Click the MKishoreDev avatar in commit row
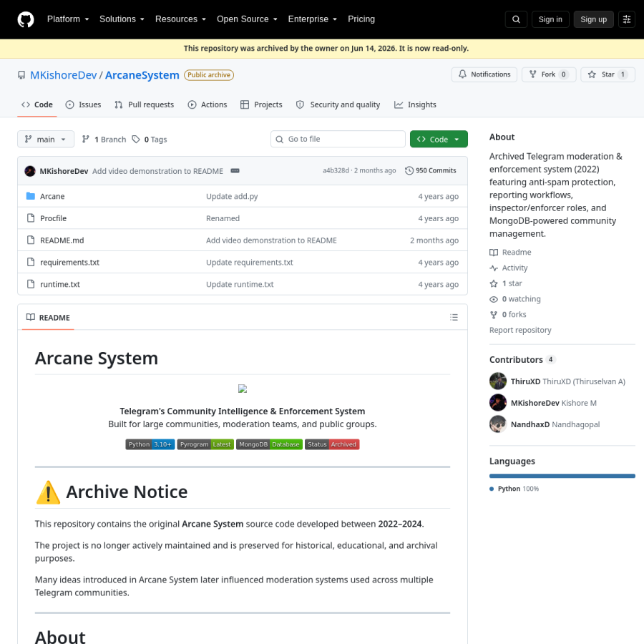The width and height of the screenshot is (644, 644). tap(30, 171)
